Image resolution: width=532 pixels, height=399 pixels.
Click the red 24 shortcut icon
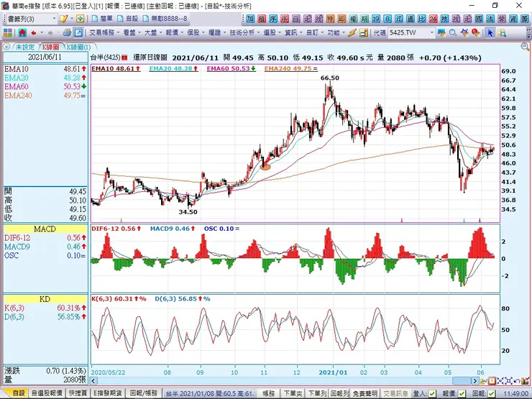433,19
